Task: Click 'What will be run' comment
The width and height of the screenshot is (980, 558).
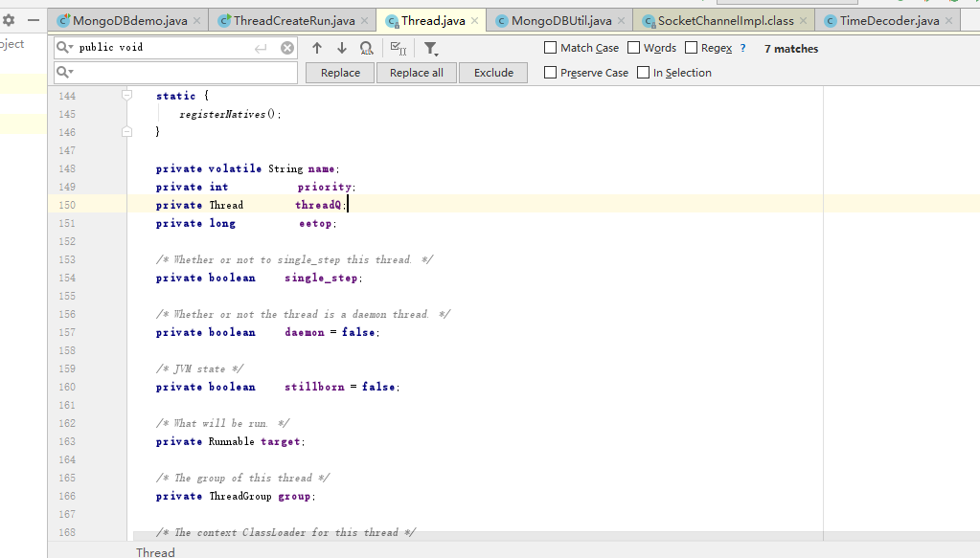Action: point(222,423)
